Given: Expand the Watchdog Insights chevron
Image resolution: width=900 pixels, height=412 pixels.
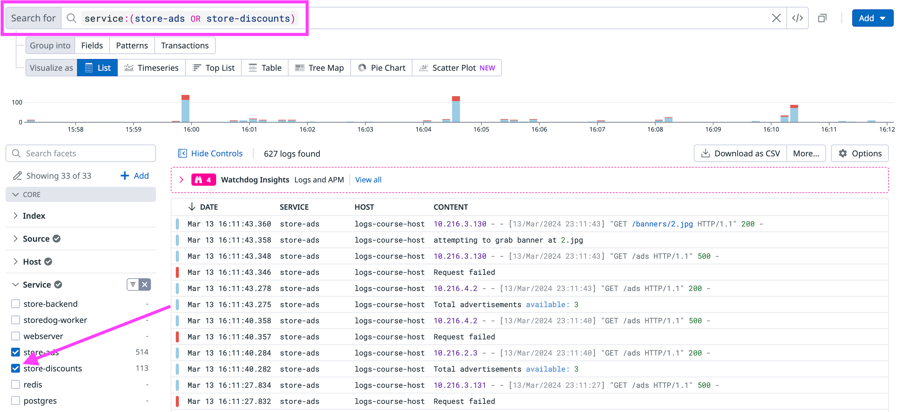Looking at the screenshot, I should [181, 180].
